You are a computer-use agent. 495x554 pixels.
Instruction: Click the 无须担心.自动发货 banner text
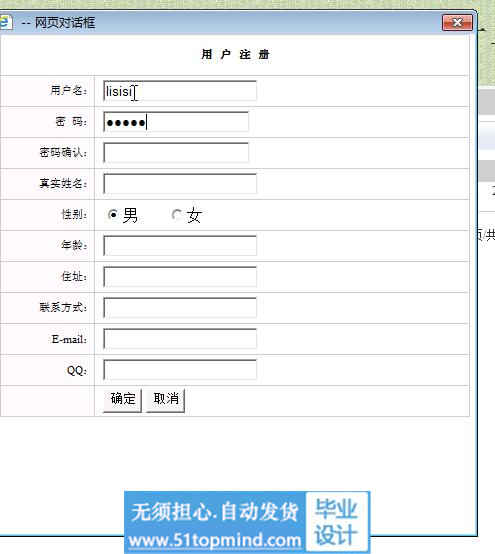pyautogui.click(x=215, y=512)
